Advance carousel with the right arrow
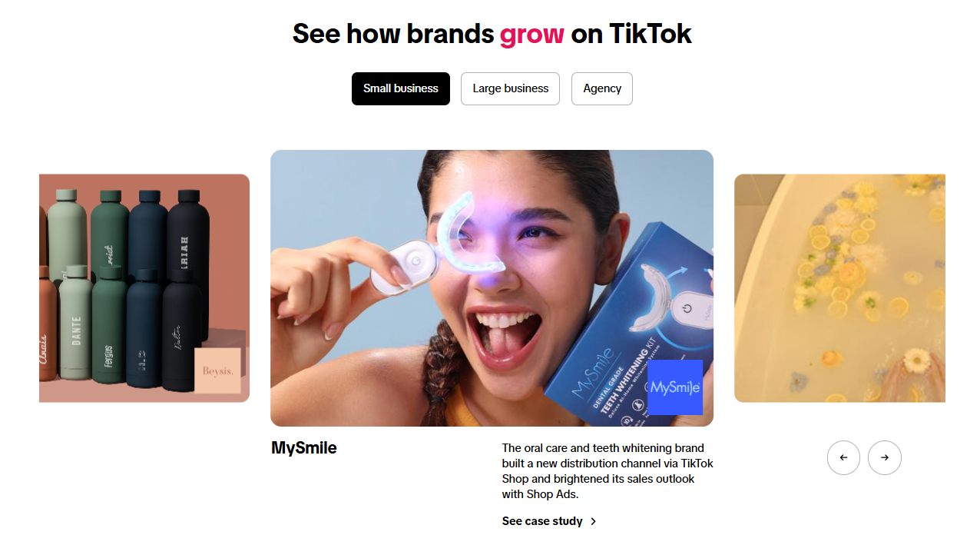Image resolution: width=980 pixels, height=535 pixels. pos(884,457)
